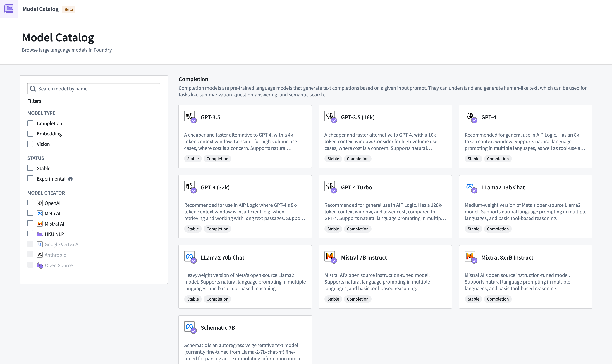Enable the HKU NLP creator checkbox
The height and width of the screenshot is (364, 612).
pyautogui.click(x=30, y=233)
